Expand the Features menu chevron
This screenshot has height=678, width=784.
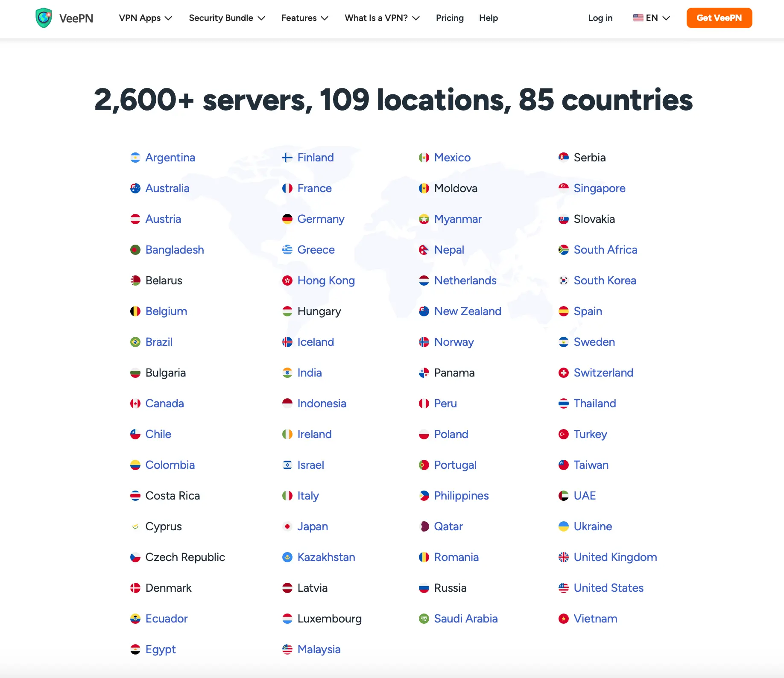pos(325,18)
